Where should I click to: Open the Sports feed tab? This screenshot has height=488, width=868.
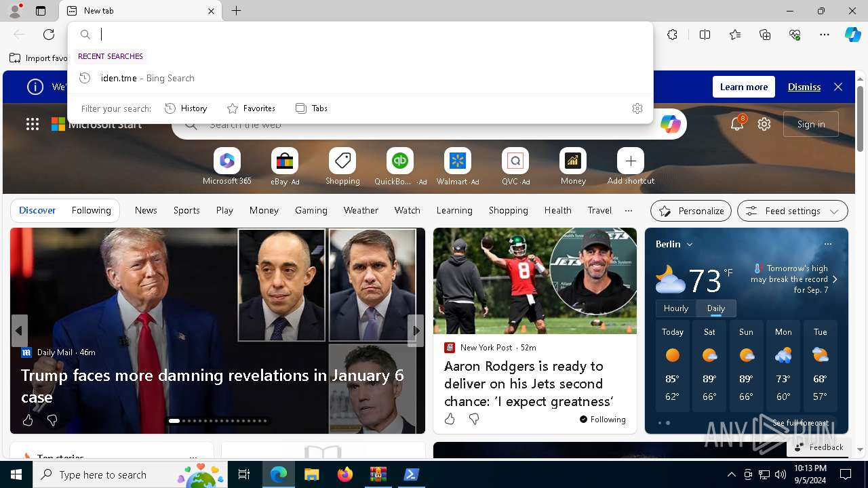click(186, 210)
